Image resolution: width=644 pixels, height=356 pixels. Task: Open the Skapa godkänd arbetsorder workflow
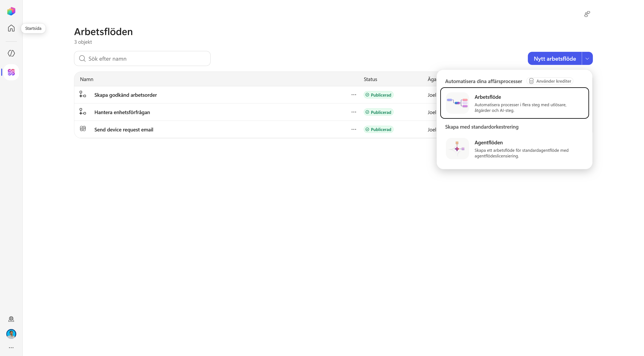(125, 95)
